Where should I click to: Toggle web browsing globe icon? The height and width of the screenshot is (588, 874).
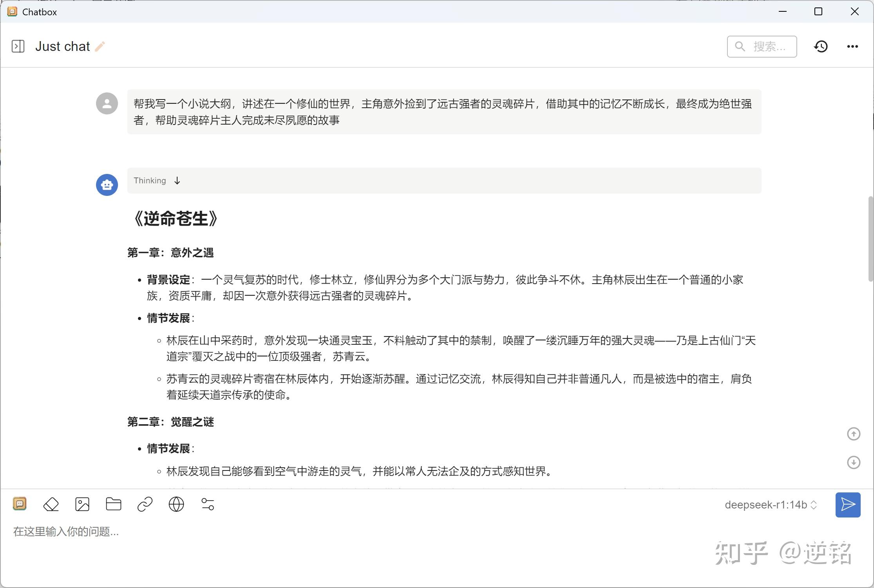pyautogui.click(x=176, y=504)
